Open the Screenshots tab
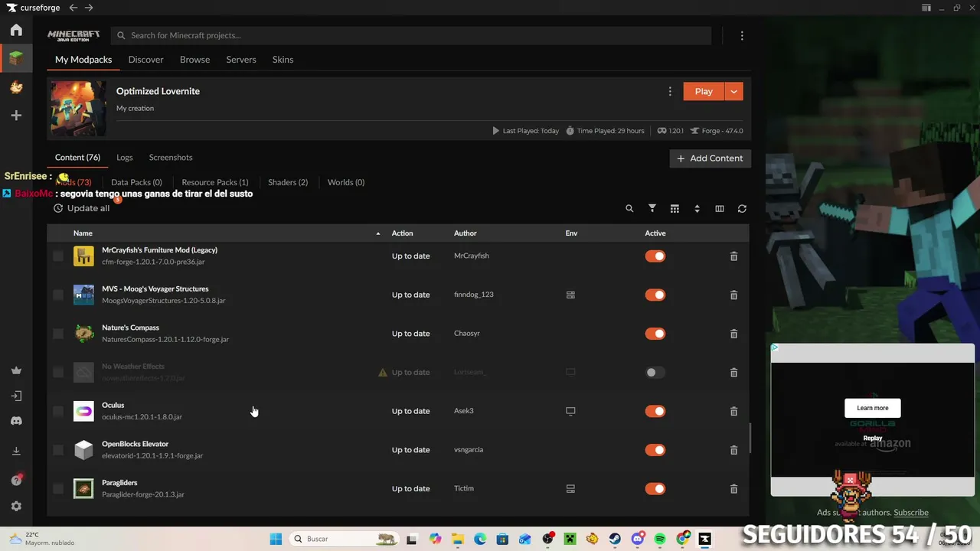Image resolution: width=980 pixels, height=551 pixels. tap(171, 158)
